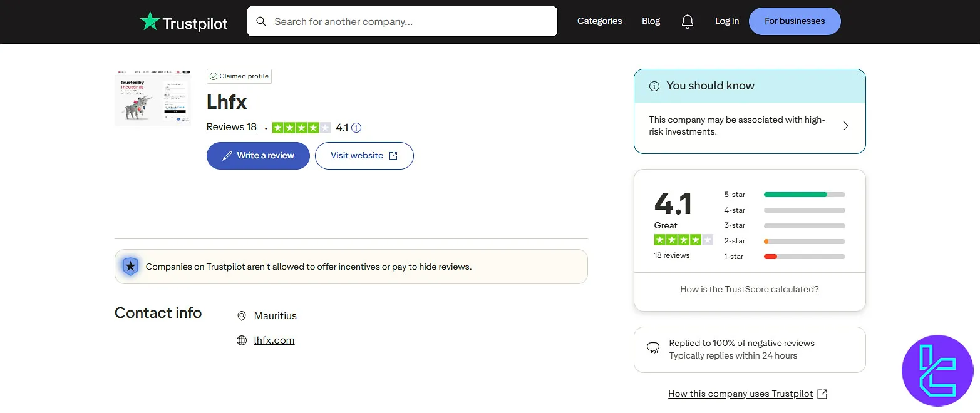The image size is (980, 413).
Task: Click the speech bubble icon near reply stats
Action: click(653, 348)
